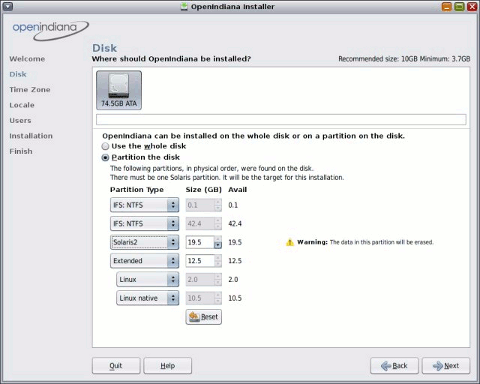Click the 'Partition Type' column header
480x384 pixels.
137,190
